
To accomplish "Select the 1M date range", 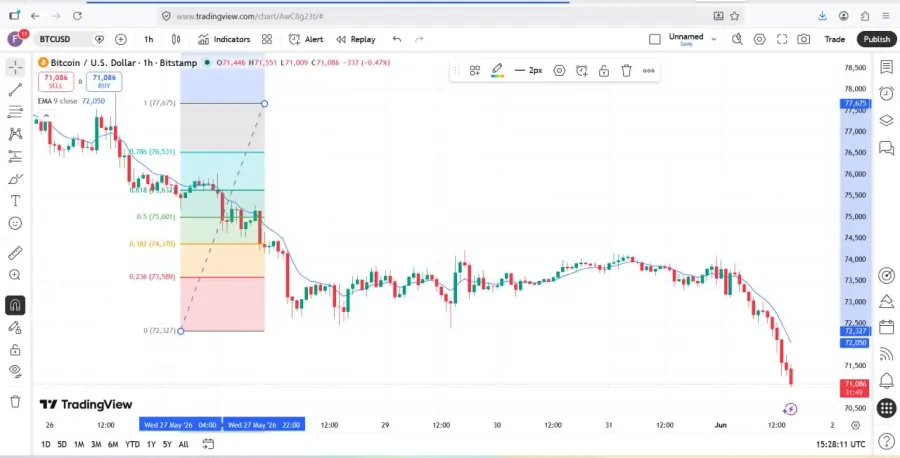I will click(79, 444).
